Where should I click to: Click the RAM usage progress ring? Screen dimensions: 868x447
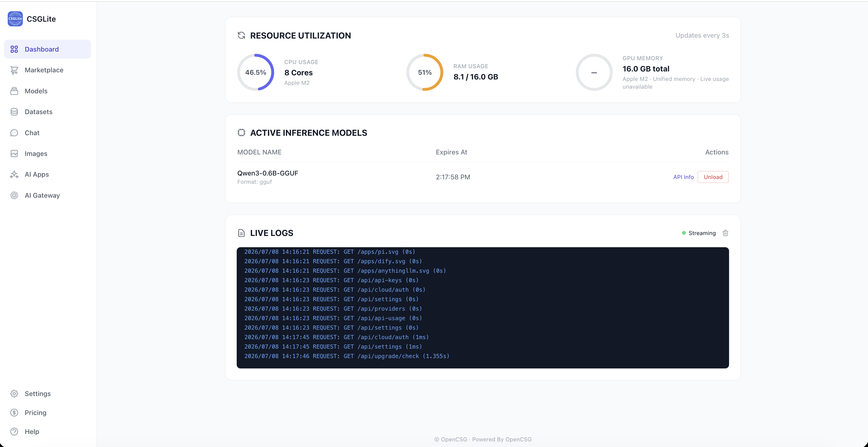425,72
